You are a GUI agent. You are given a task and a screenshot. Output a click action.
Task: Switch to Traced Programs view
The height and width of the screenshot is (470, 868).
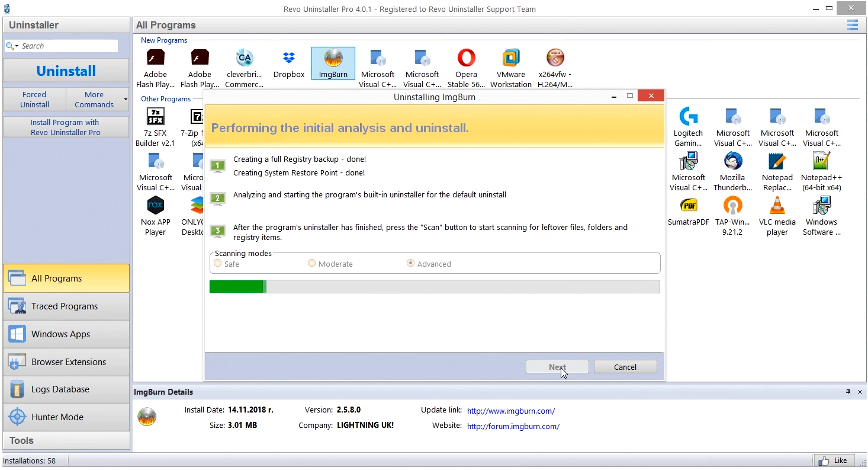[x=66, y=306]
